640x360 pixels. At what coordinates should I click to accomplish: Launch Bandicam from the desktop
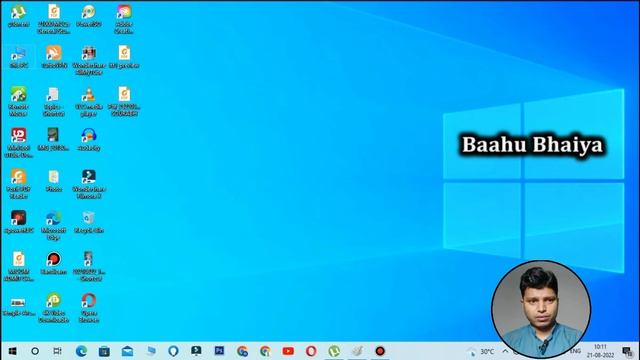[53, 263]
